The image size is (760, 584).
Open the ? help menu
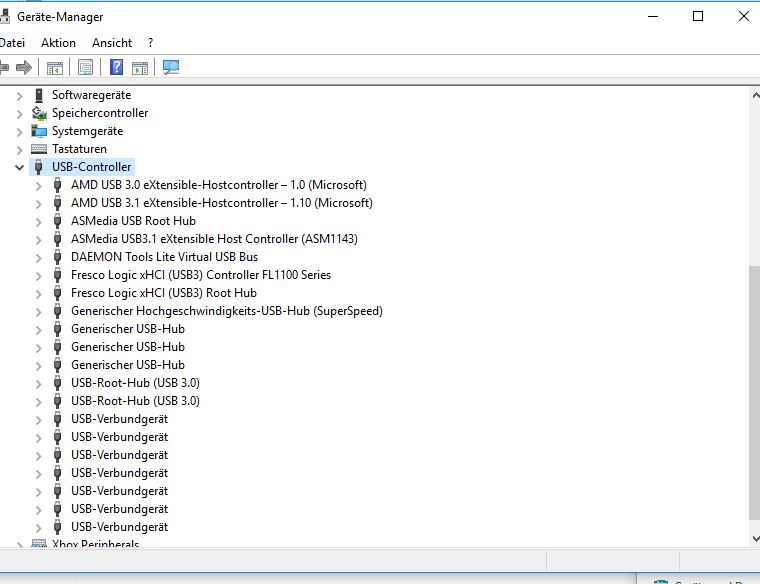click(x=150, y=43)
